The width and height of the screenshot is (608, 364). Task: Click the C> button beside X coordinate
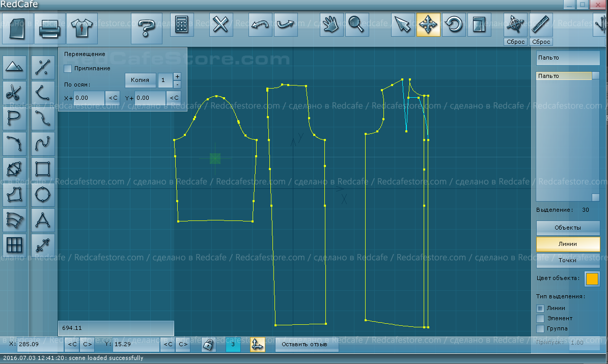[88, 344]
